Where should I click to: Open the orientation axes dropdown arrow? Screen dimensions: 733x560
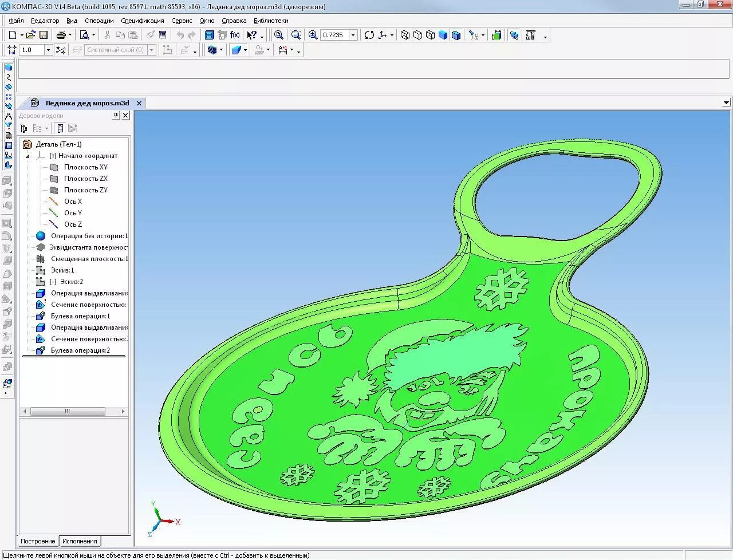point(392,35)
